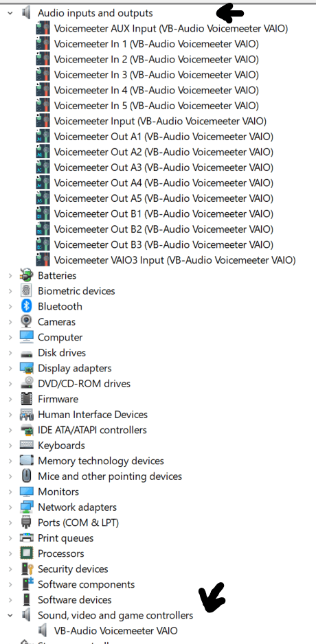Click the Voicemeeter In 5 device icon
316x644 pixels.
43,106
